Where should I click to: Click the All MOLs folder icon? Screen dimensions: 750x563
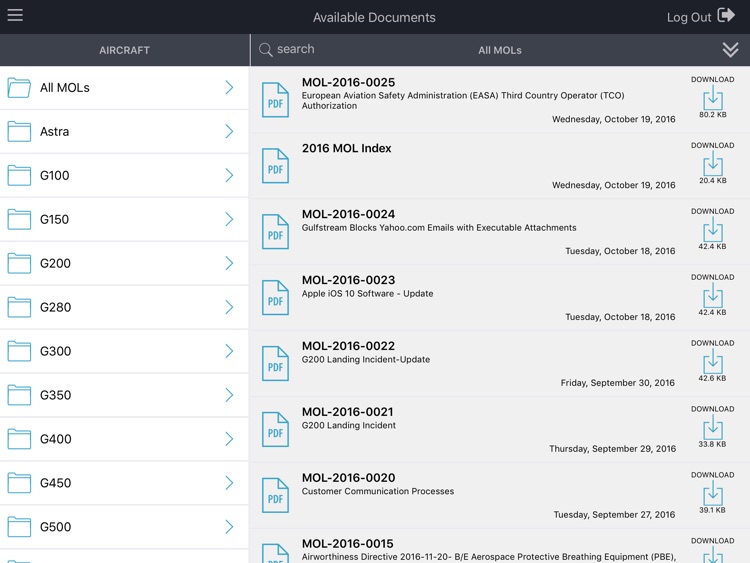click(19, 88)
